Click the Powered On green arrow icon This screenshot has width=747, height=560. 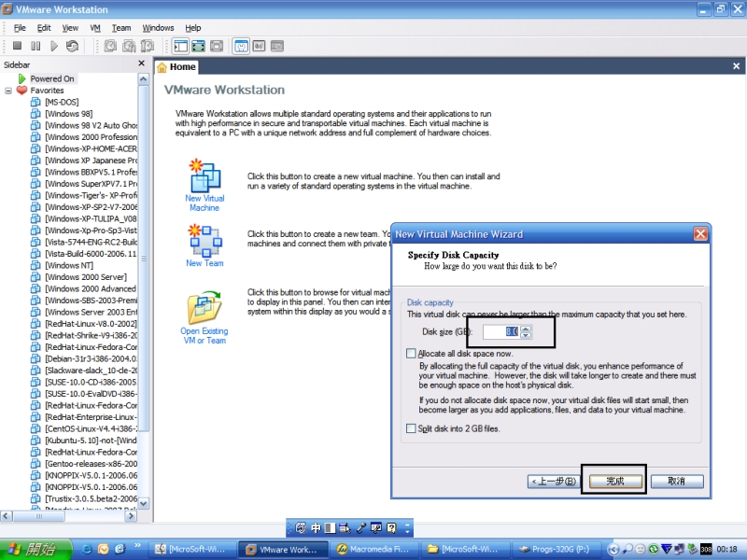(x=21, y=78)
